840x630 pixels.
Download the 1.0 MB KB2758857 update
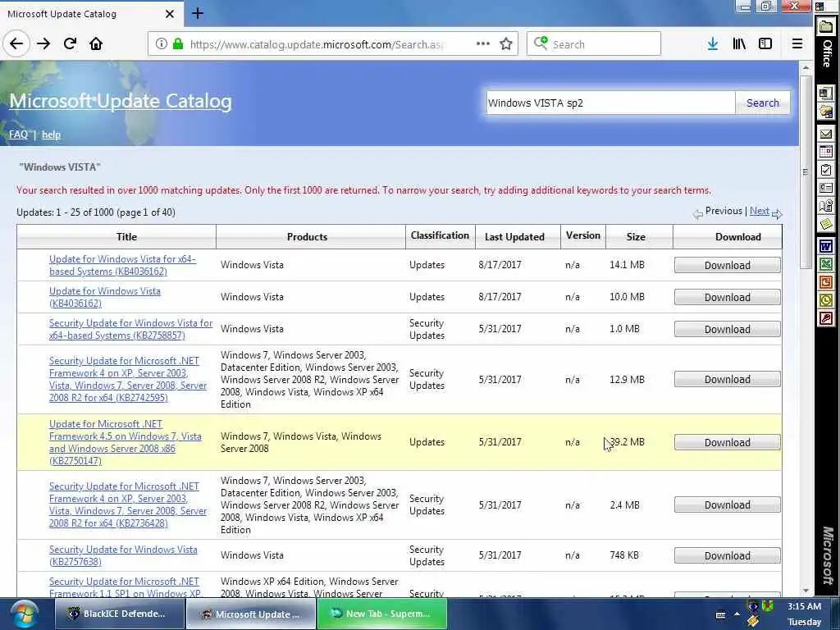(727, 329)
